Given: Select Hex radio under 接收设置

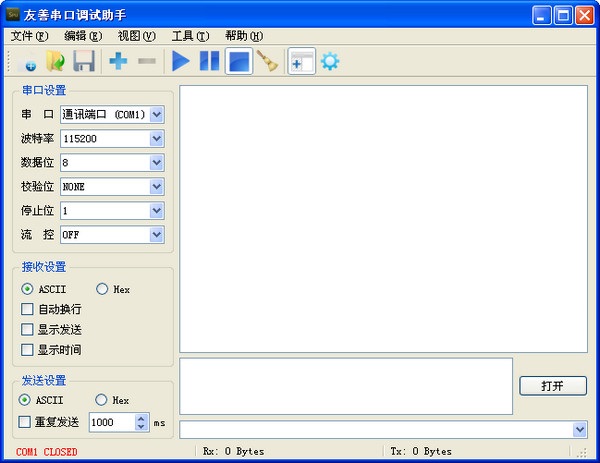Looking at the screenshot, I should 102,289.
